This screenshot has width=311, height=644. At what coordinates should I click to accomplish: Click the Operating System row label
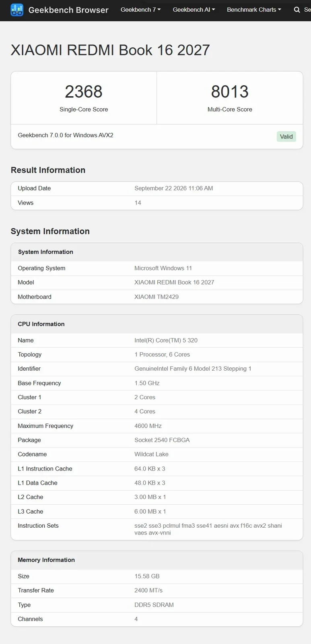point(41,268)
